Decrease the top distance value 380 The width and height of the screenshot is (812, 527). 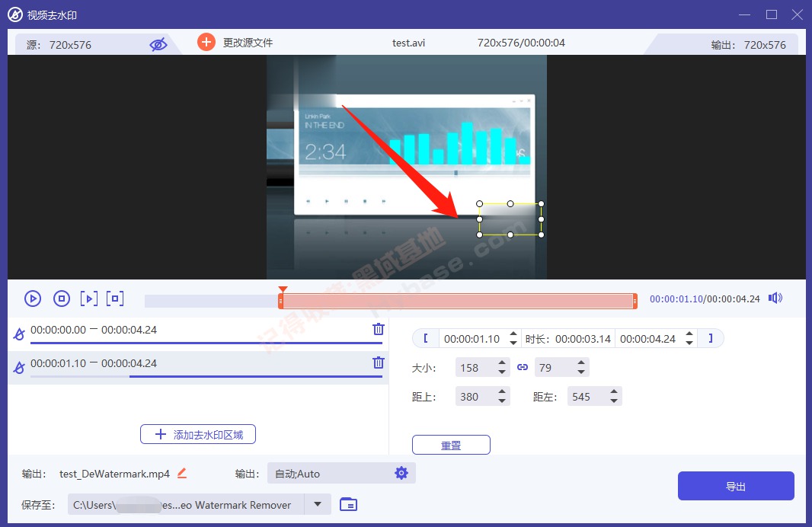[502, 401]
